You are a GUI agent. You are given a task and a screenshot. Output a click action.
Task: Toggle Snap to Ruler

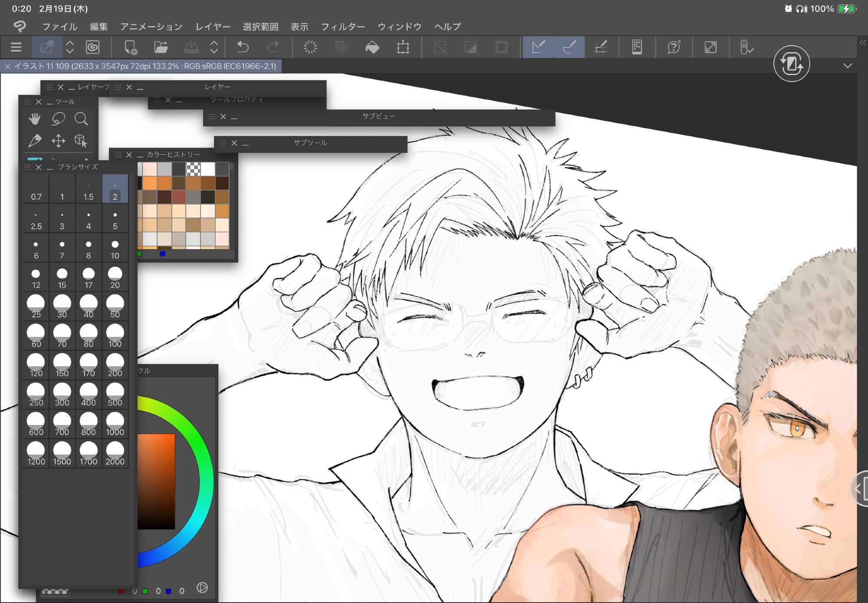pos(539,47)
